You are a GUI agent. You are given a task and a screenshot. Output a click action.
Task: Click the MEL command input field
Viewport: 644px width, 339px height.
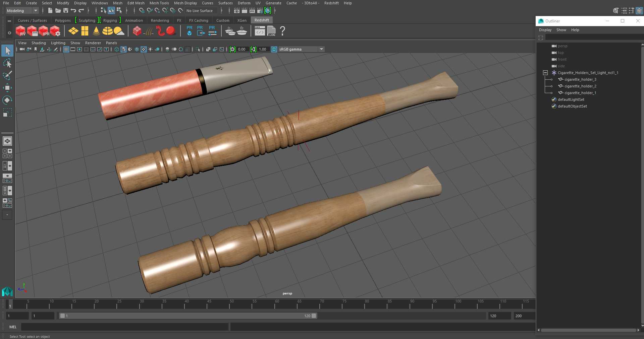[125, 327]
